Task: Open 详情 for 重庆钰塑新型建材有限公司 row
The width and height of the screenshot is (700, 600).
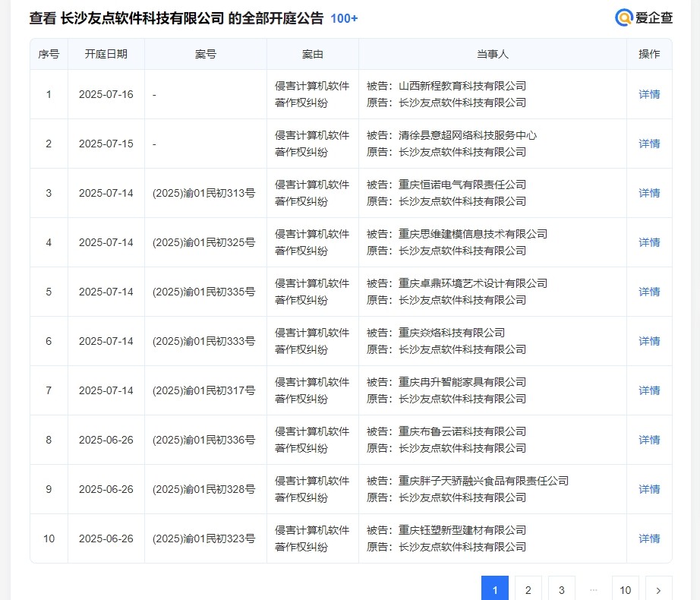Action: pos(649,538)
